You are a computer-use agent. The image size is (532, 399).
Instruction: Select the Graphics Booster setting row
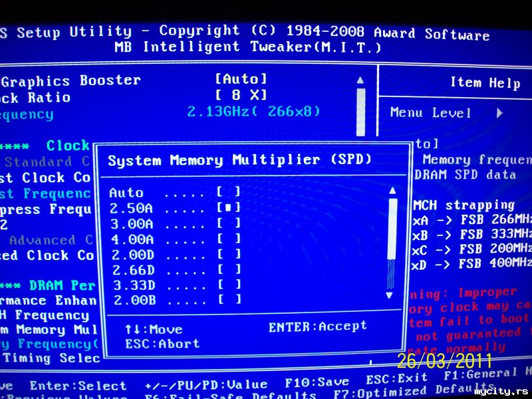pyautogui.click(x=134, y=80)
